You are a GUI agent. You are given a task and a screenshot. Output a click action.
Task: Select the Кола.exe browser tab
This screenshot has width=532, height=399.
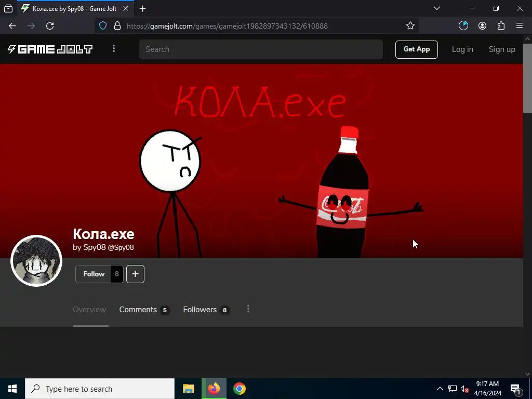[x=74, y=9]
